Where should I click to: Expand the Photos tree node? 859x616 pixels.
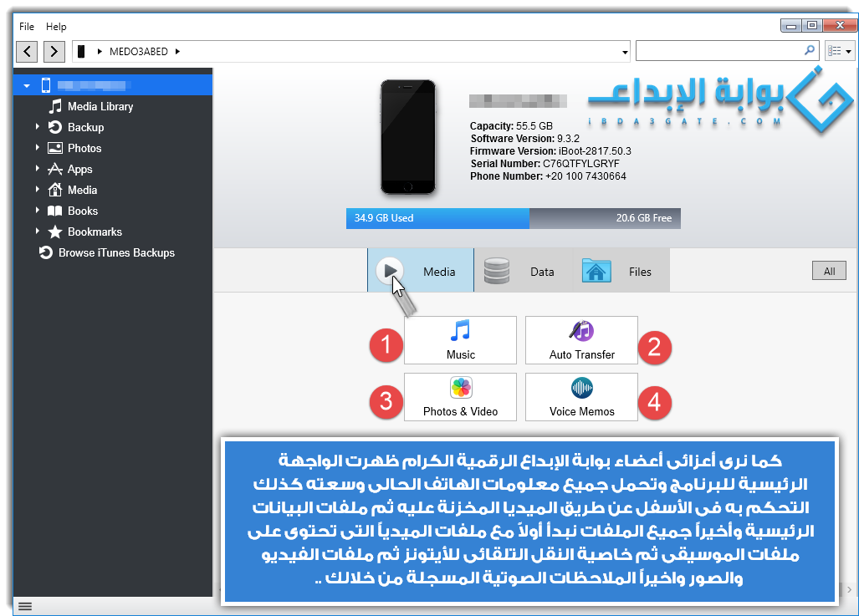coord(38,147)
